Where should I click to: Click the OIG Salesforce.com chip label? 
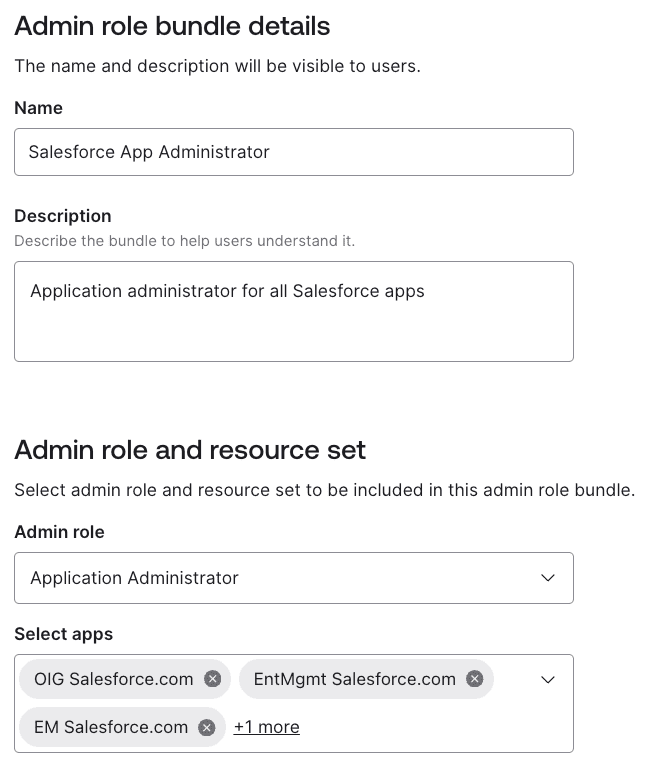[x=114, y=679]
